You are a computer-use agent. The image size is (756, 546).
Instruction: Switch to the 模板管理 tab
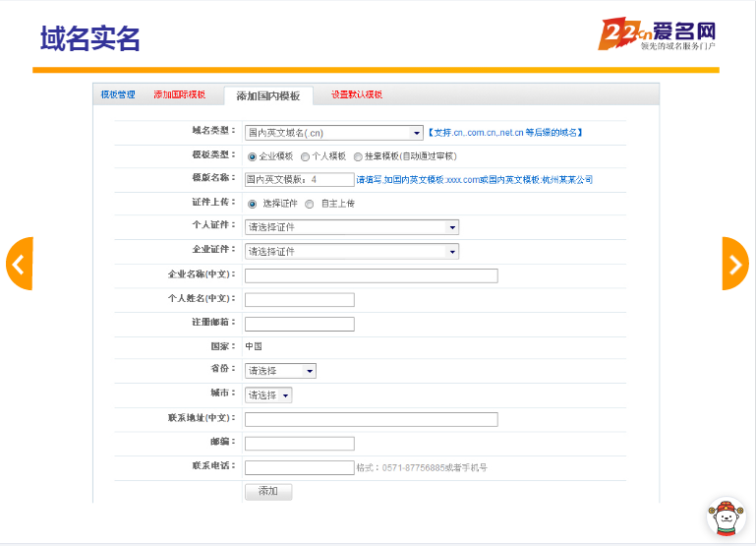(118, 94)
